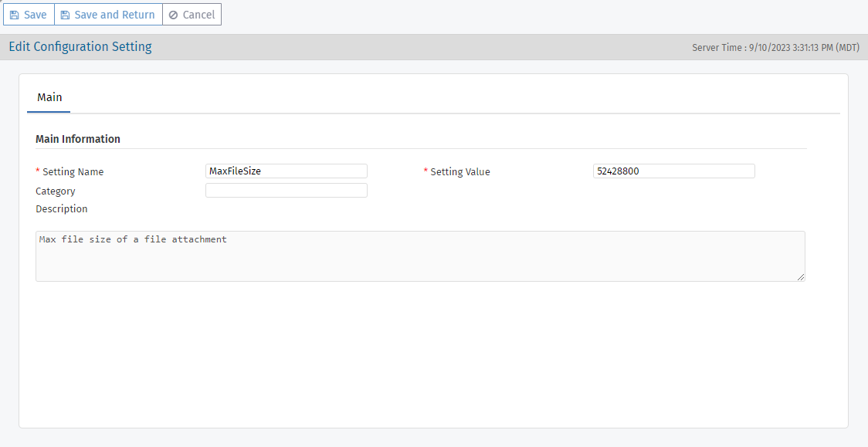Switch to the Main tab
This screenshot has height=447, width=868.
[49, 97]
